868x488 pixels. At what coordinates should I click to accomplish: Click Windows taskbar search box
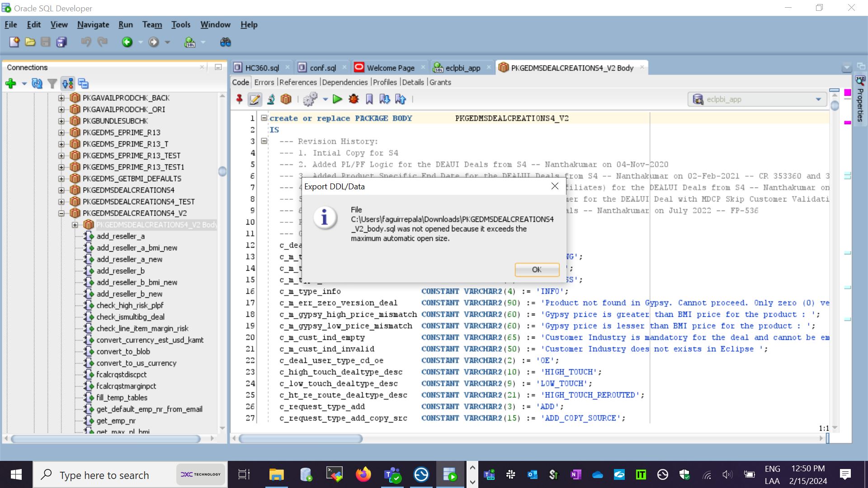click(x=130, y=475)
